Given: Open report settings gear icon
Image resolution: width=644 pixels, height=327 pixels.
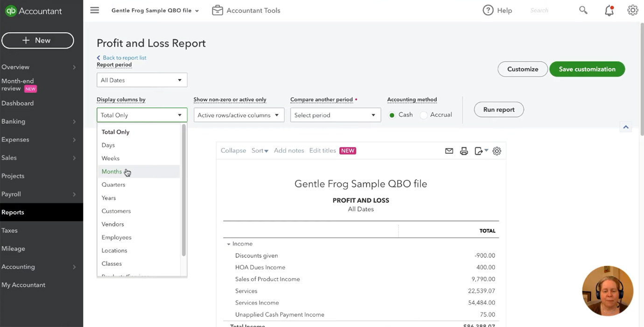Looking at the screenshot, I should 497,151.
